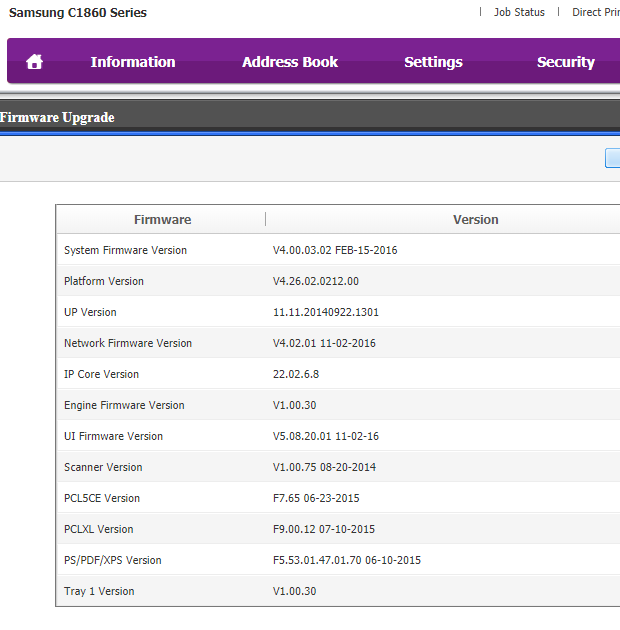Click the Home icon in navigation bar
The height and width of the screenshot is (630, 620).
pyautogui.click(x=34, y=62)
